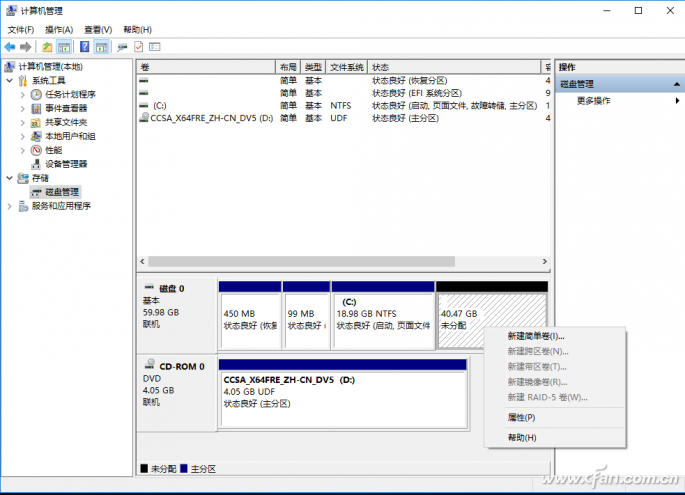Click the horizontal scrollbar right arrow
Image resolution: width=685 pixels, height=495 pixels.
(x=544, y=261)
